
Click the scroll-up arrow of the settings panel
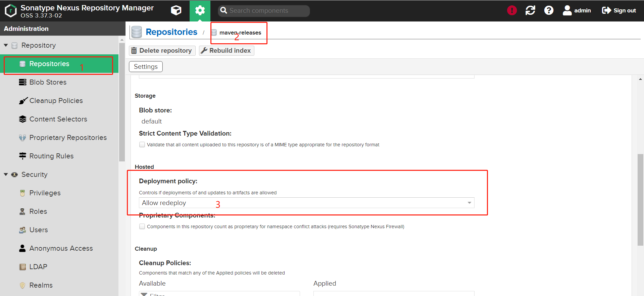(x=640, y=80)
